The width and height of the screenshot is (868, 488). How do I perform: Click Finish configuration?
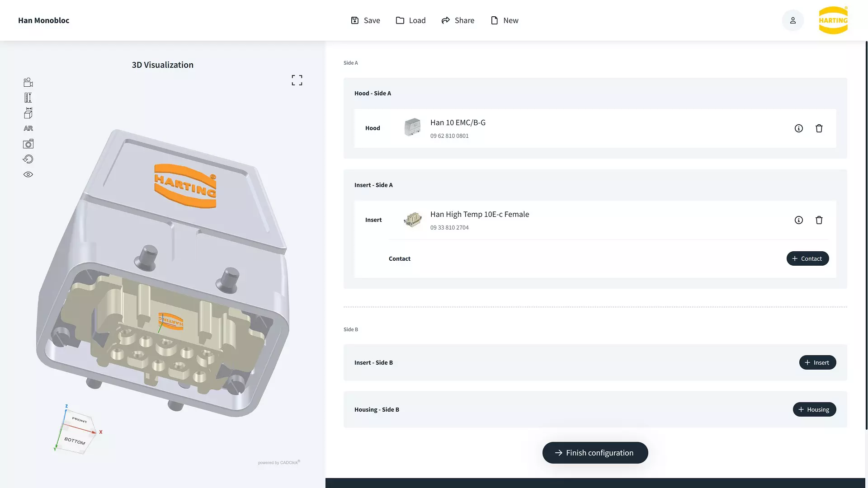(x=595, y=453)
